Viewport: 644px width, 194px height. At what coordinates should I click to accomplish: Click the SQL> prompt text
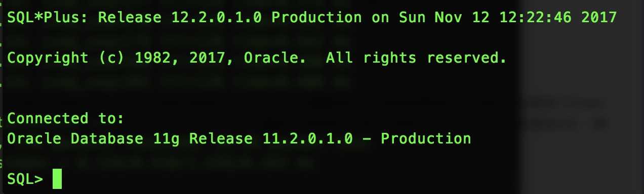tap(25, 179)
